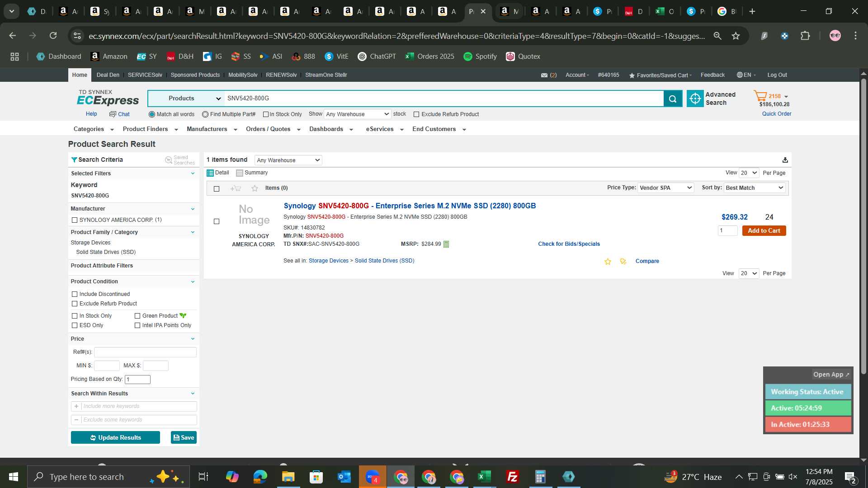Open Outlook from the taskbar
Screen dimensions: 868x488
(344, 477)
